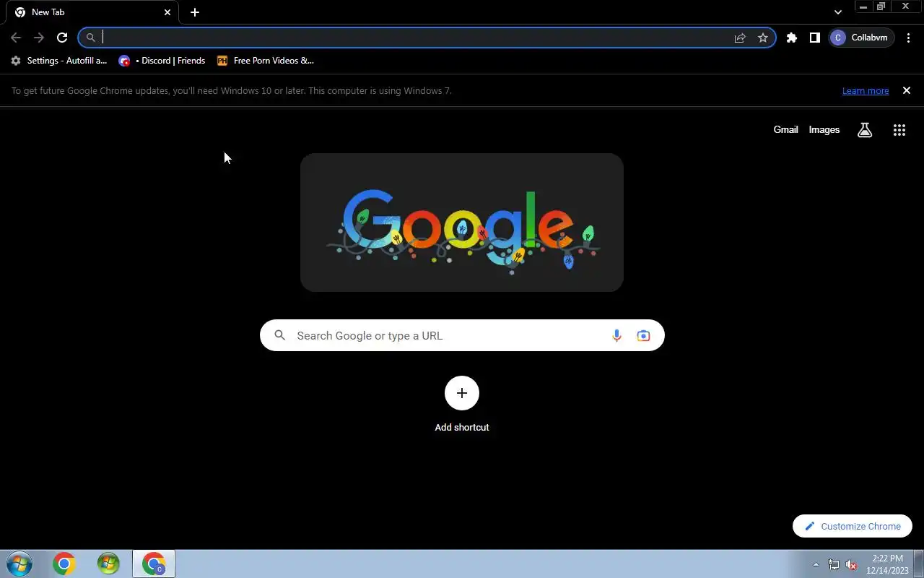The height and width of the screenshot is (578, 924).
Task: Select the active Chrome window taskbar button
Action: 154,564
